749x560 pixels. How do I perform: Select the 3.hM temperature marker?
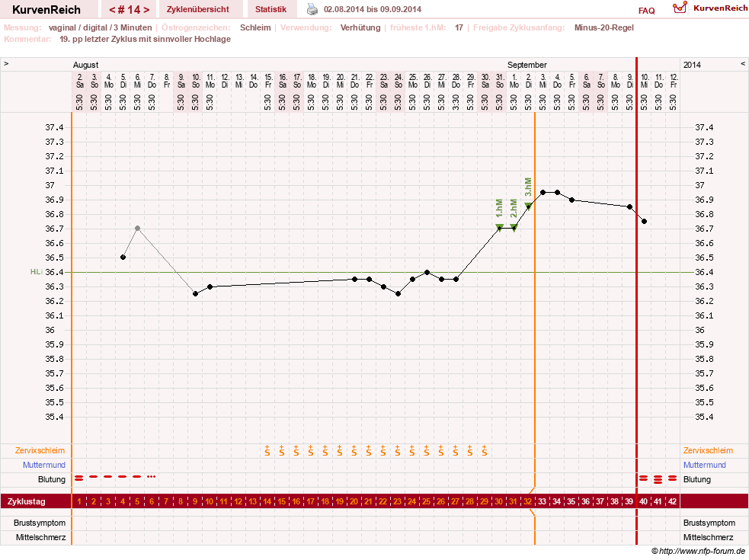pyautogui.click(x=528, y=206)
